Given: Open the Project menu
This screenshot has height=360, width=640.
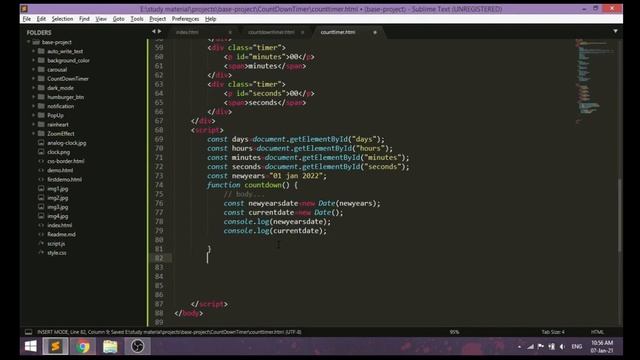Looking at the screenshot, I should (x=158, y=19).
